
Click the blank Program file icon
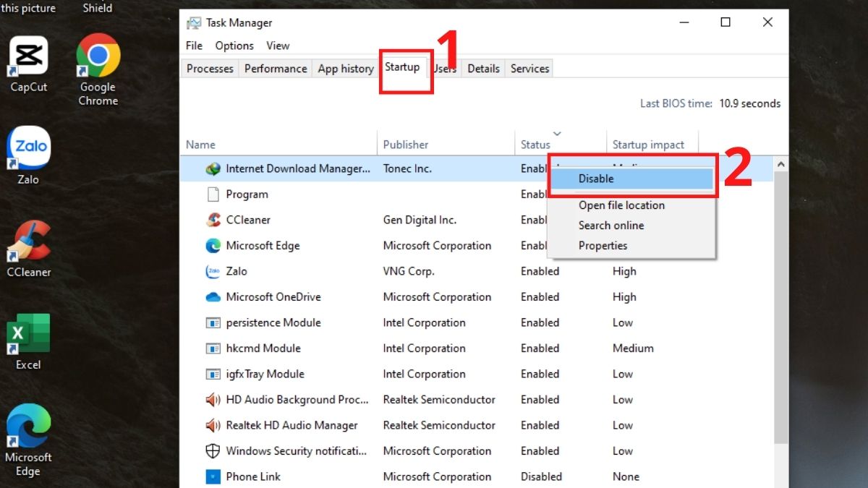[x=213, y=194]
